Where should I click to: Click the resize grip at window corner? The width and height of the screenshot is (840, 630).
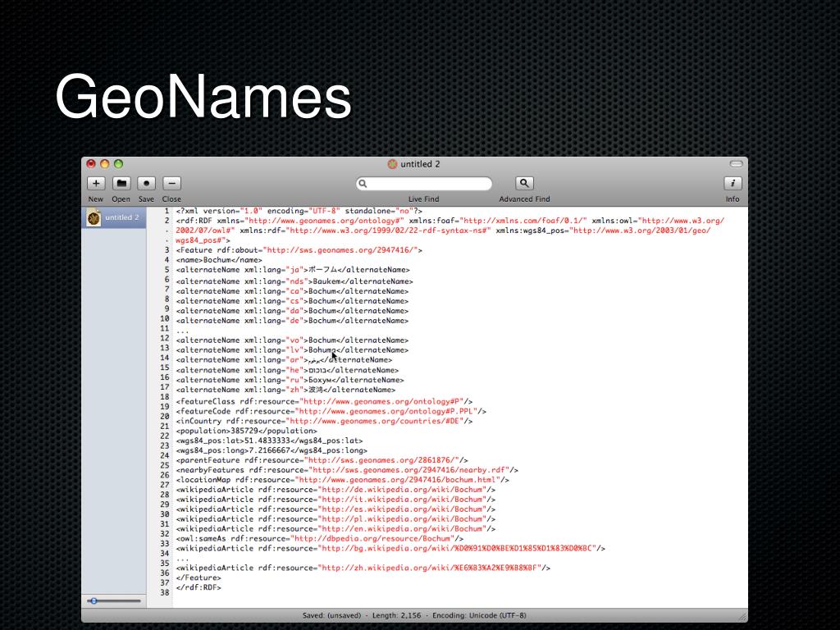pyautogui.click(x=742, y=617)
